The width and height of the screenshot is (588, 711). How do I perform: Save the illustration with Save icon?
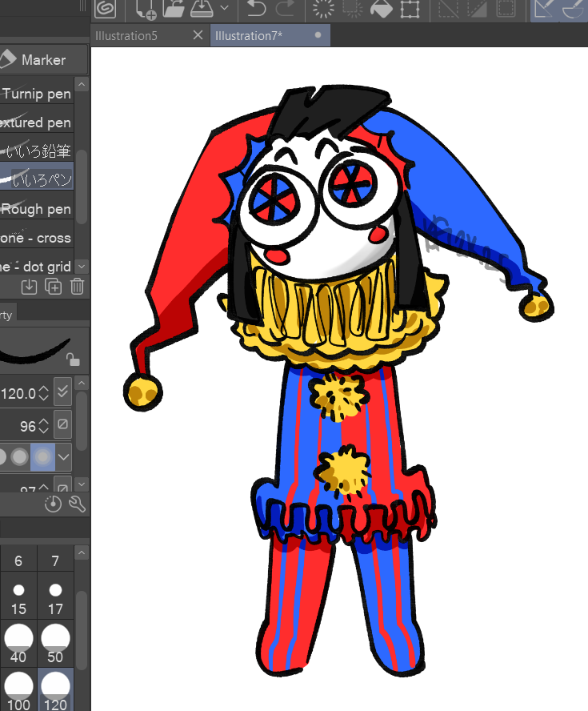(x=202, y=8)
